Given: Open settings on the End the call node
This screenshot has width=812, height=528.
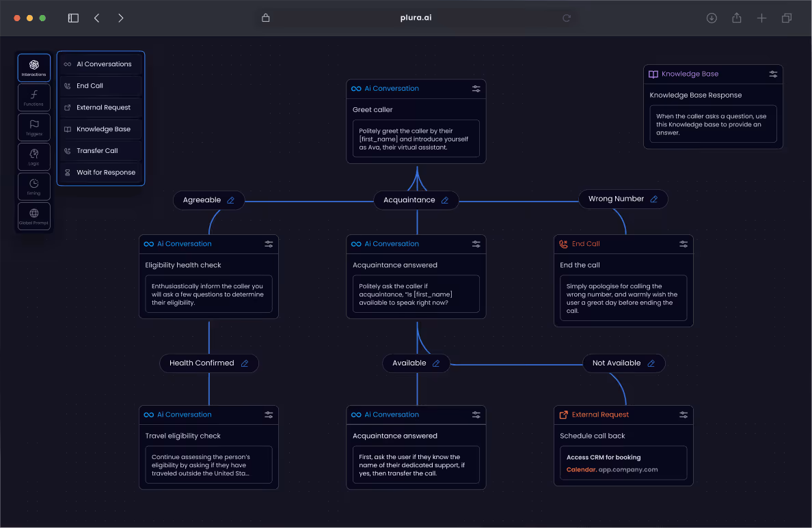Looking at the screenshot, I should [683, 244].
